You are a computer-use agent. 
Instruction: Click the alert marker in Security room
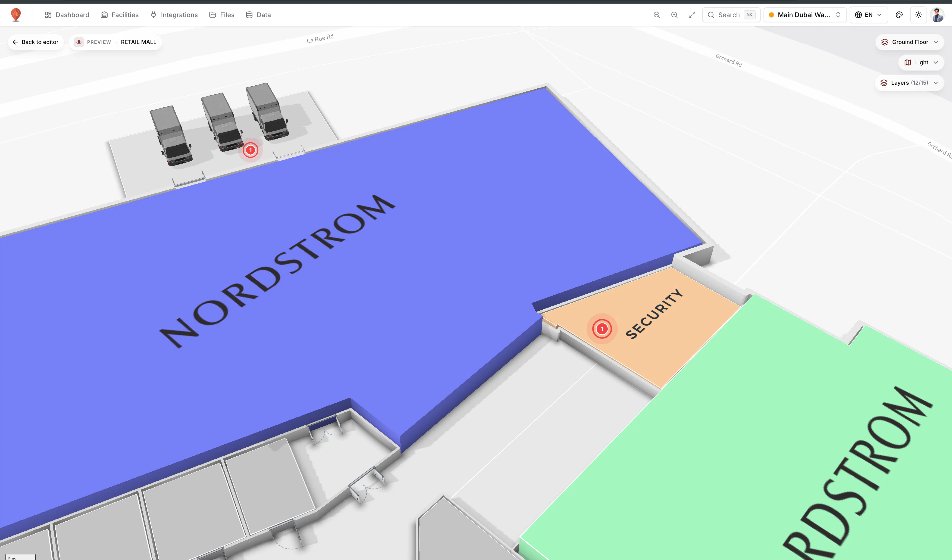(x=602, y=329)
